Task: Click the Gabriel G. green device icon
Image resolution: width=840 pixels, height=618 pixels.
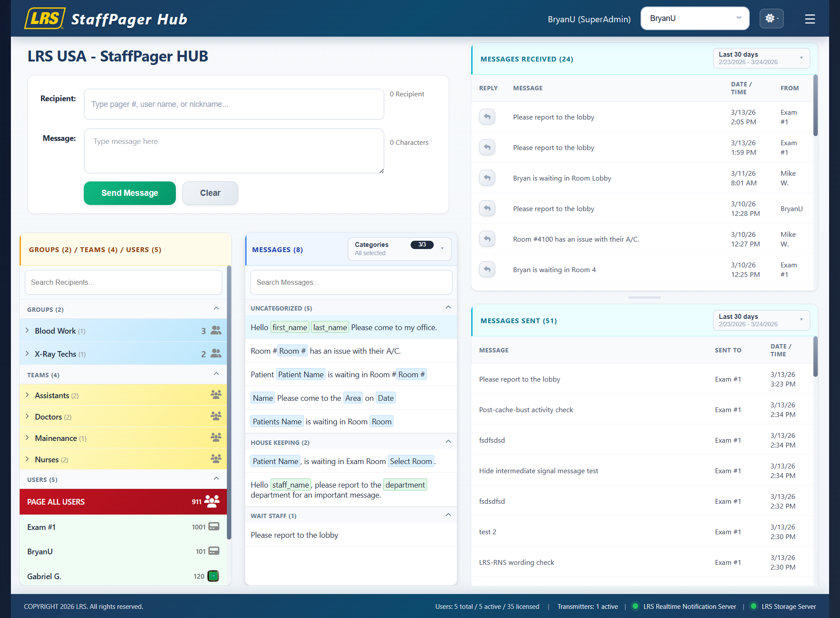Action: coord(213,576)
